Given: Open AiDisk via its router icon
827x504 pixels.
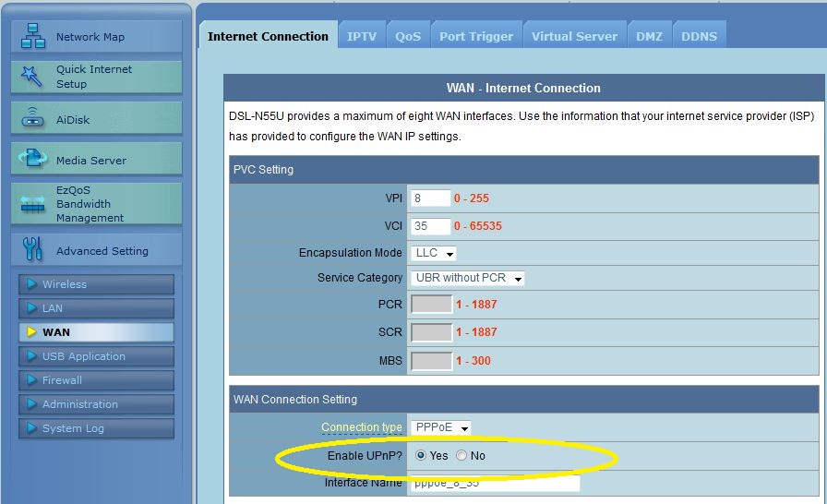Looking at the screenshot, I should tap(32, 119).
